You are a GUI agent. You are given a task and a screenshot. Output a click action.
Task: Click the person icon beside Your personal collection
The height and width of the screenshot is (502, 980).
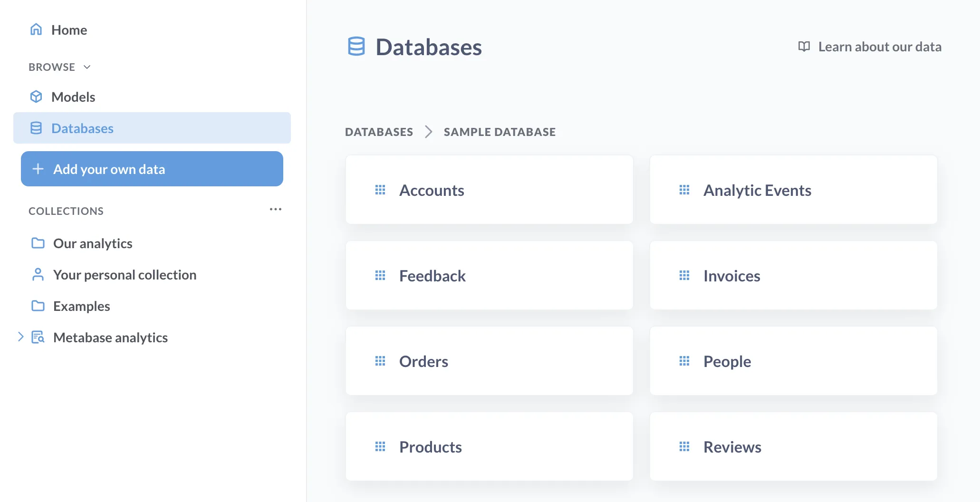click(x=38, y=274)
